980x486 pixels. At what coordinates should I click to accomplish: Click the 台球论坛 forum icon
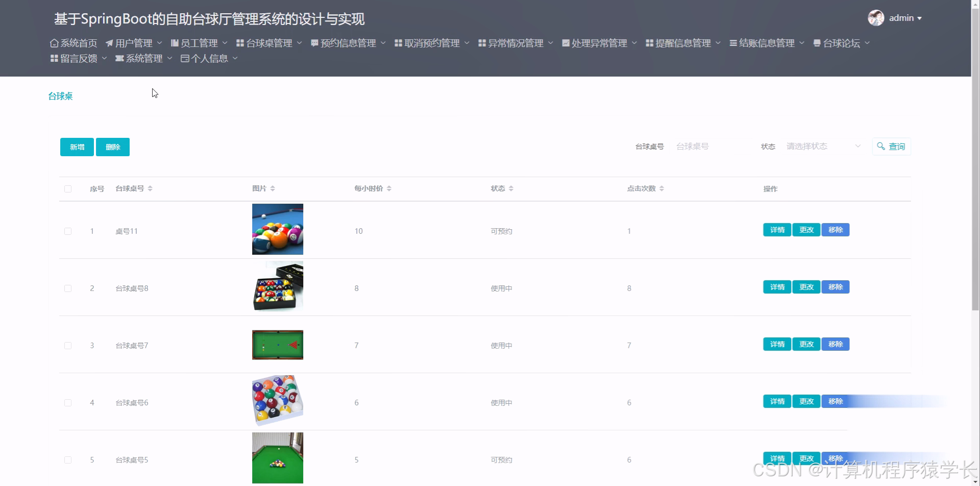817,43
